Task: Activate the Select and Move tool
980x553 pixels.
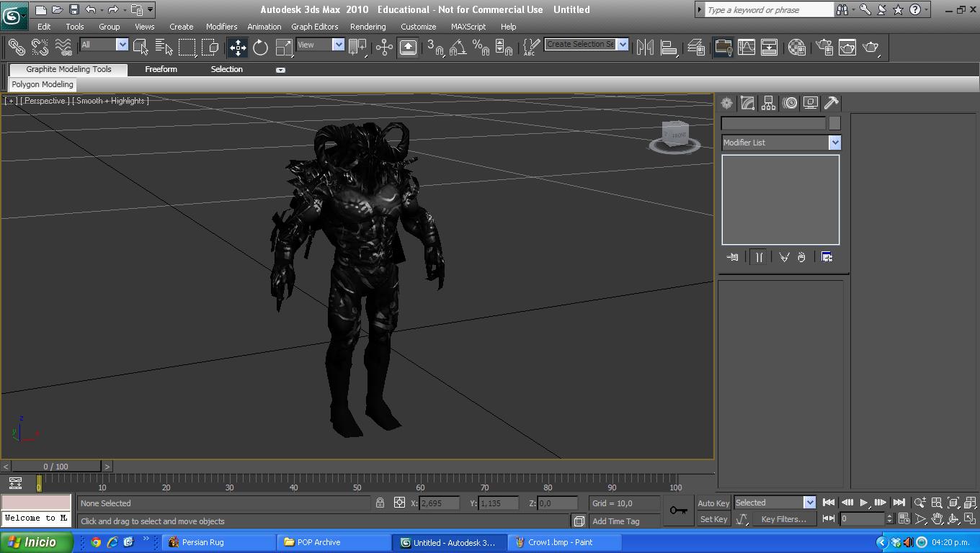Action: (x=238, y=48)
